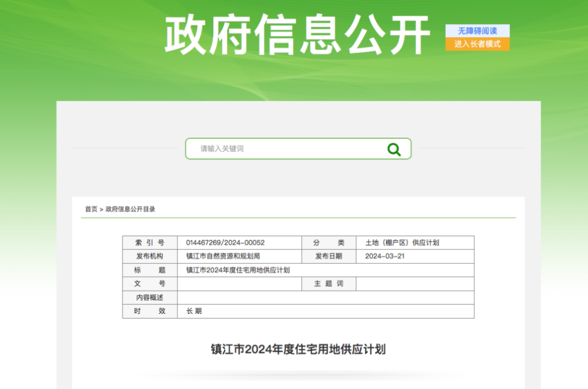Click the 内容概述 content summary cell
The image size is (588, 389).
149,297
